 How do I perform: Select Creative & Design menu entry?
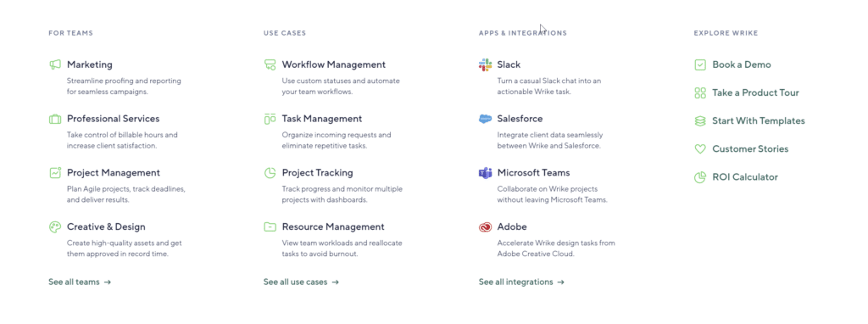pyautogui.click(x=106, y=227)
